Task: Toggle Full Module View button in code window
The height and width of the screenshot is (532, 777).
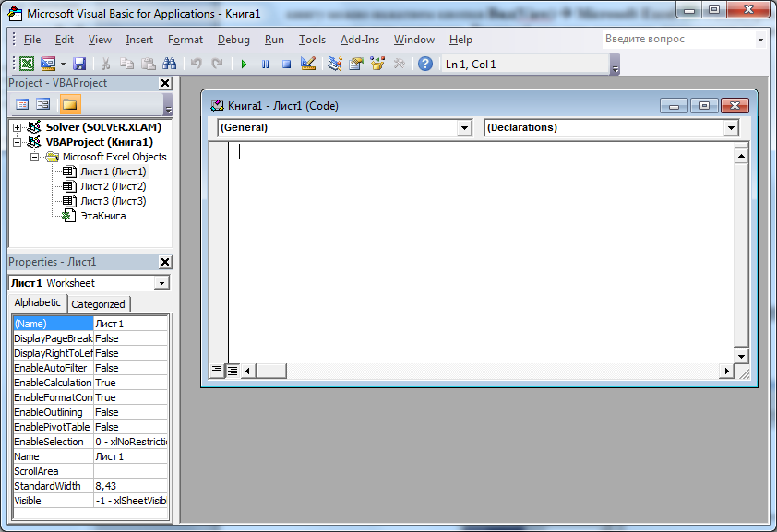Action: [x=232, y=370]
